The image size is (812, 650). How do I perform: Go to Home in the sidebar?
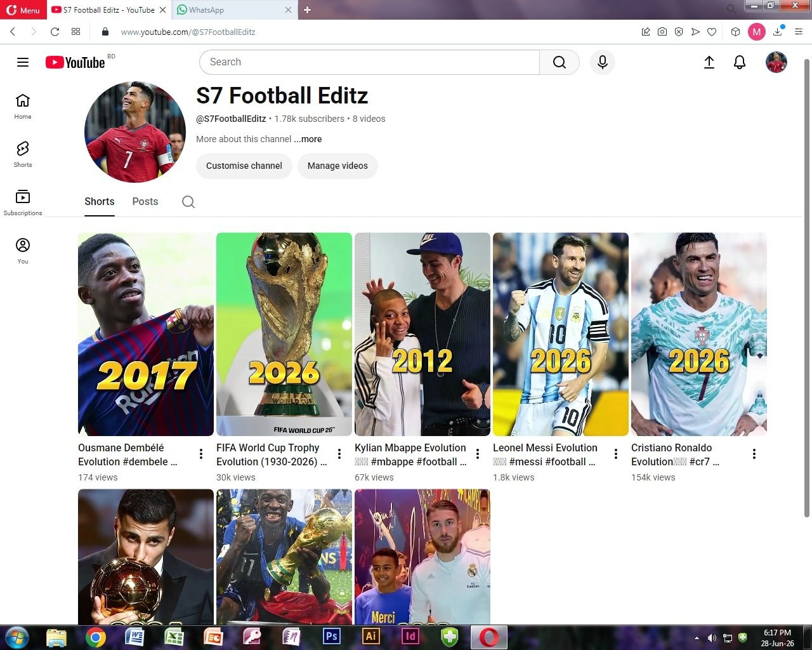pyautogui.click(x=23, y=107)
